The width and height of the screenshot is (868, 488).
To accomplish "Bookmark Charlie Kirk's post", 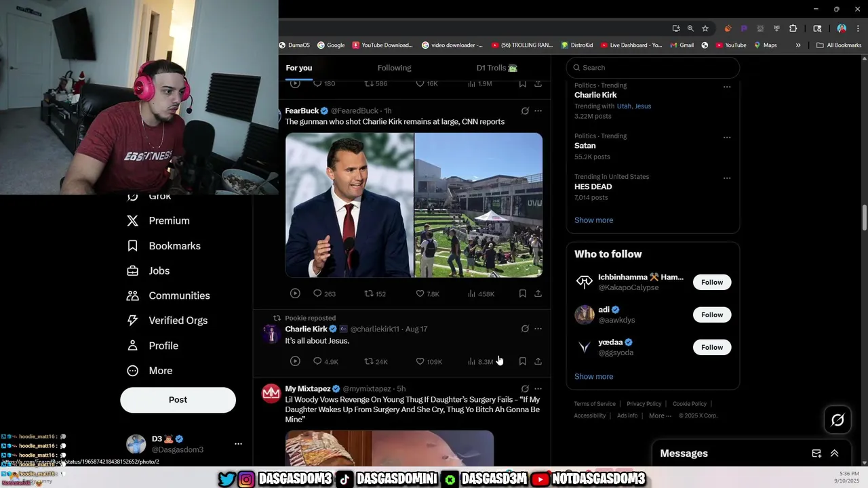I will pyautogui.click(x=522, y=361).
